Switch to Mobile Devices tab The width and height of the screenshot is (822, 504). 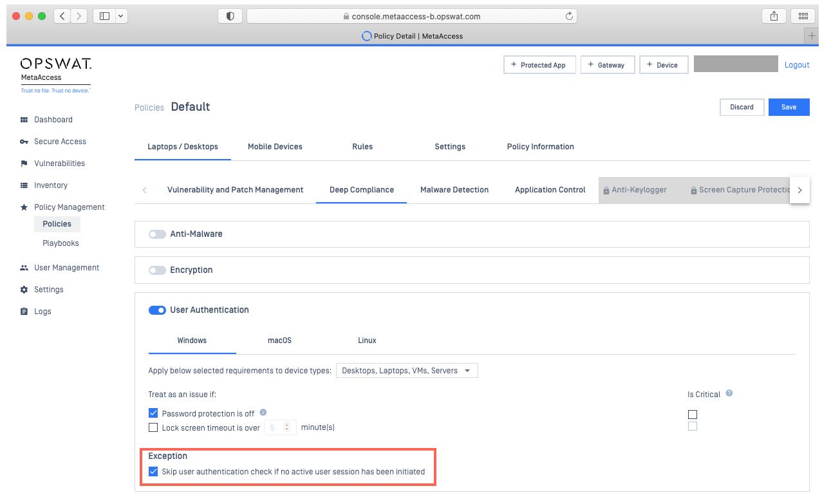click(x=275, y=147)
